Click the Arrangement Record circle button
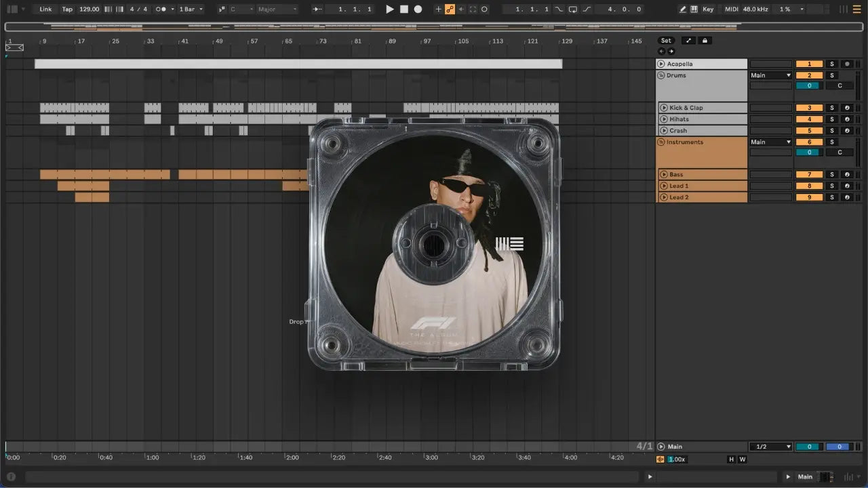The height and width of the screenshot is (488, 868). [418, 9]
